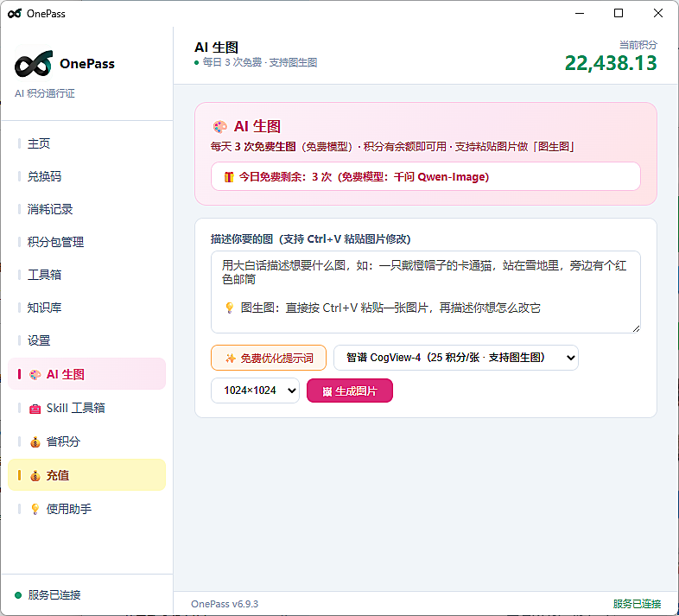This screenshot has width=679, height=616.
Task: Click the prompt description text area
Action: coord(425,292)
